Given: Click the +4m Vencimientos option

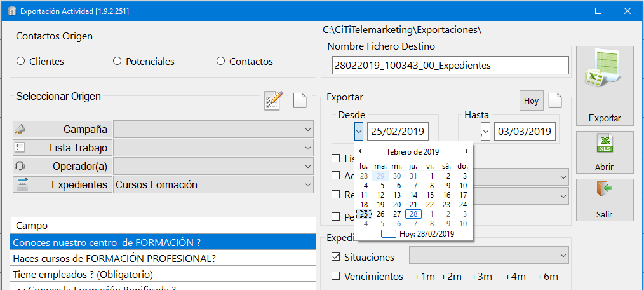Looking at the screenshot, I should (x=516, y=277).
